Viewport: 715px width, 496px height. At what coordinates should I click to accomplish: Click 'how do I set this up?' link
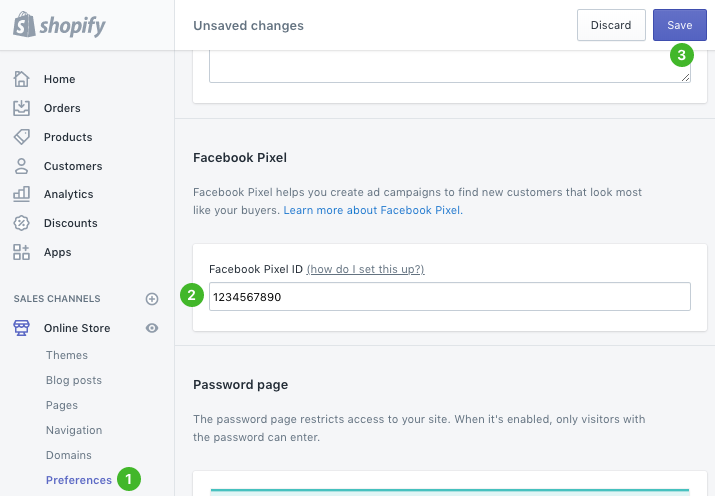pyautogui.click(x=365, y=269)
